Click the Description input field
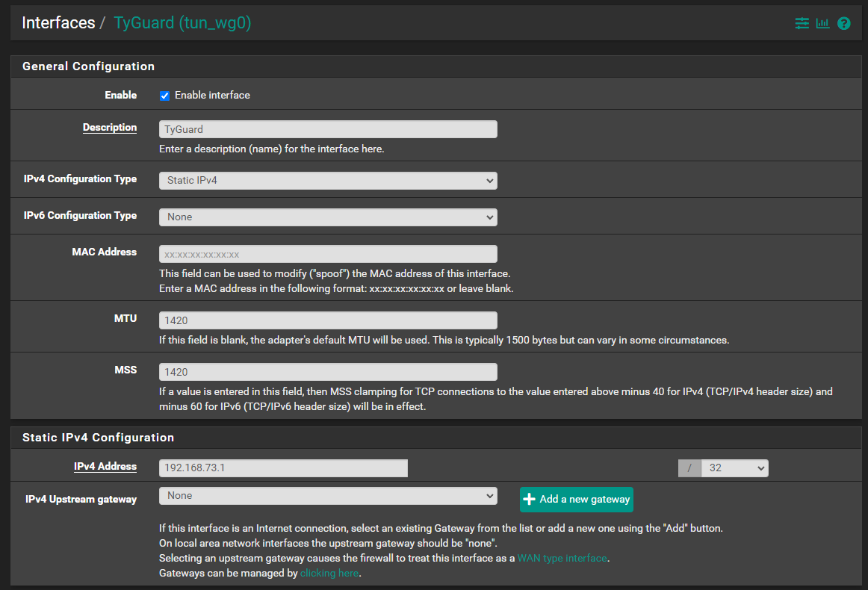 (x=328, y=129)
